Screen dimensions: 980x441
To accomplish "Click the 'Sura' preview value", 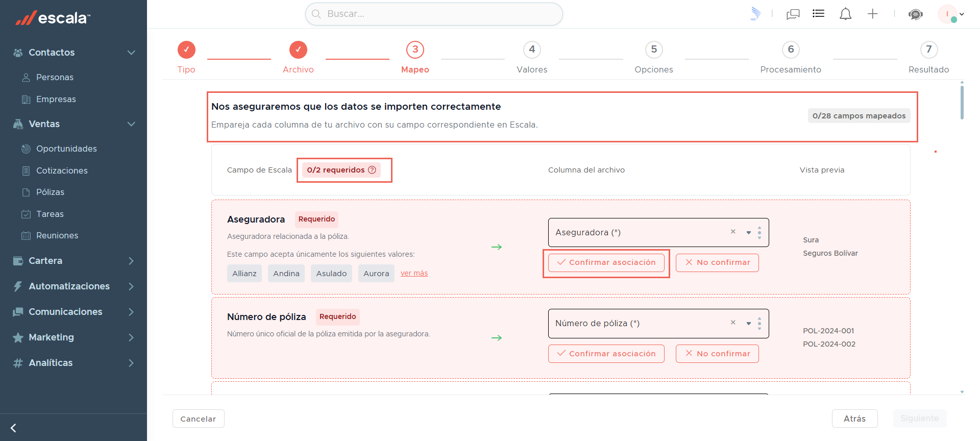I will pos(811,240).
